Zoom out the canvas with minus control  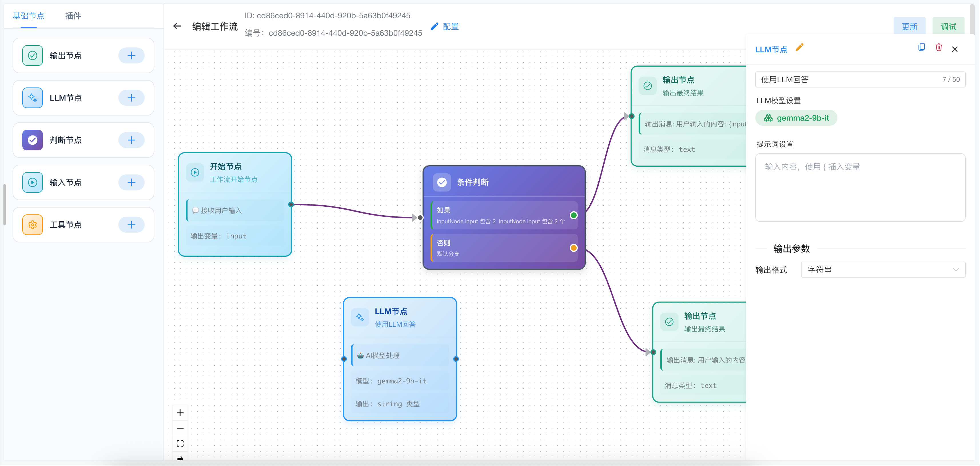(x=180, y=428)
